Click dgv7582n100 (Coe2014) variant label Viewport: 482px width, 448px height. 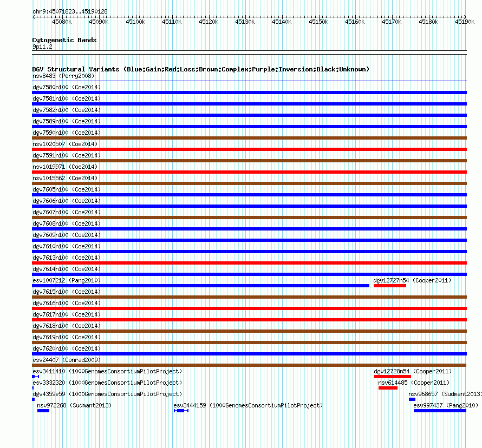[x=67, y=110]
